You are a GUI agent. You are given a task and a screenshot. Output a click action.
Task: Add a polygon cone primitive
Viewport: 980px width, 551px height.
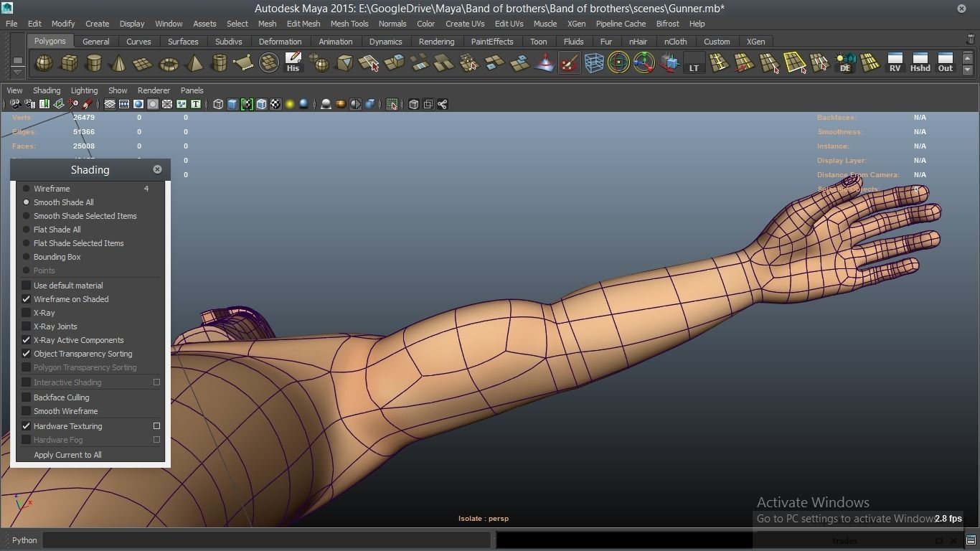click(118, 64)
